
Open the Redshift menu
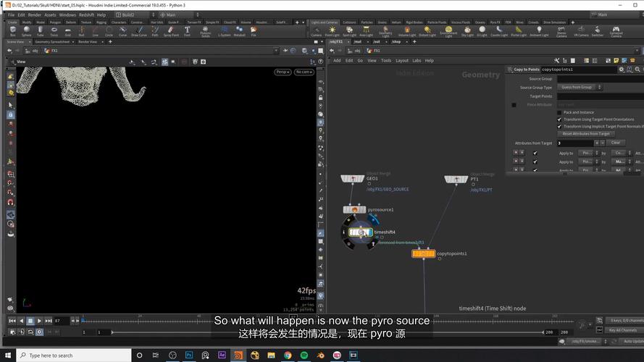pyautogui.click(x=87, y=14)
